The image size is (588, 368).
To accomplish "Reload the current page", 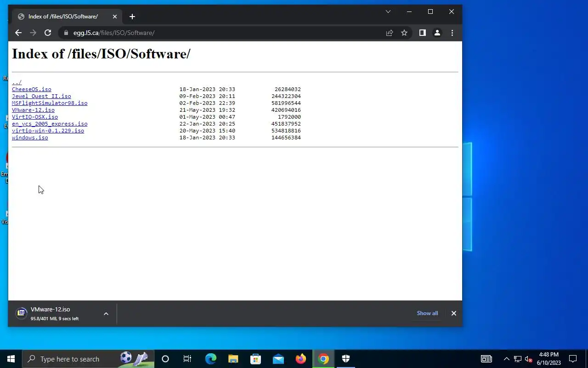I will point(47,33).
